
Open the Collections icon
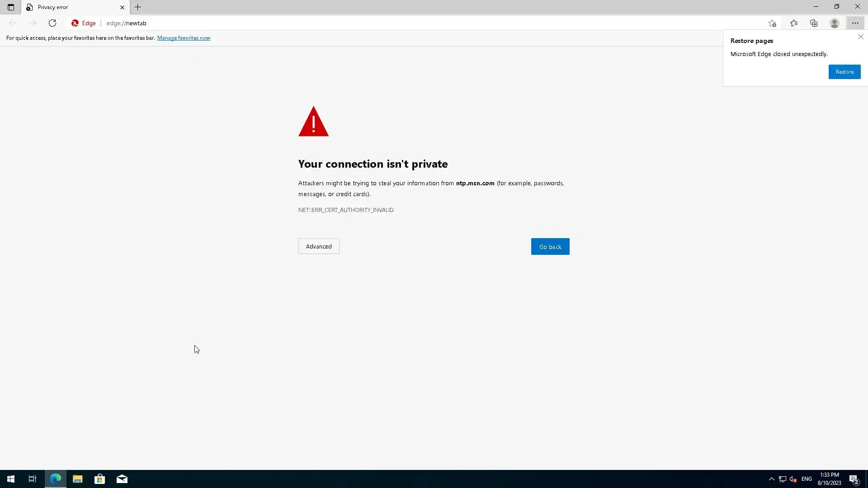(814, 23)
